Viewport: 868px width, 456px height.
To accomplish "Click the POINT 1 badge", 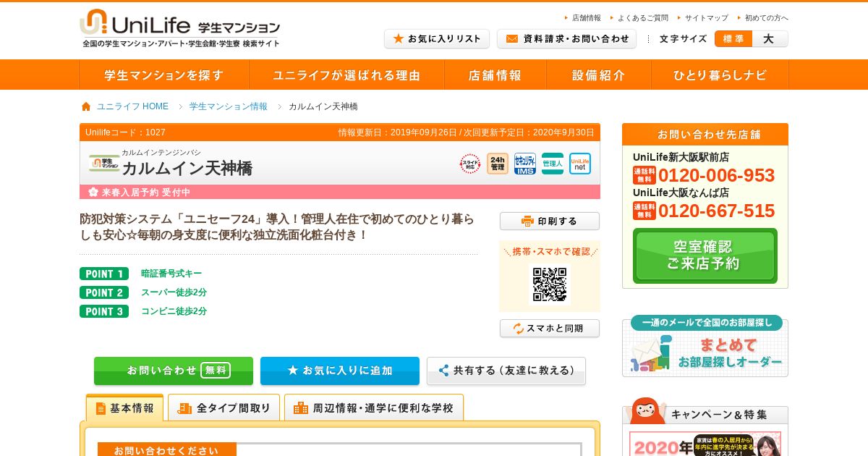I will (x=104, y=274).
